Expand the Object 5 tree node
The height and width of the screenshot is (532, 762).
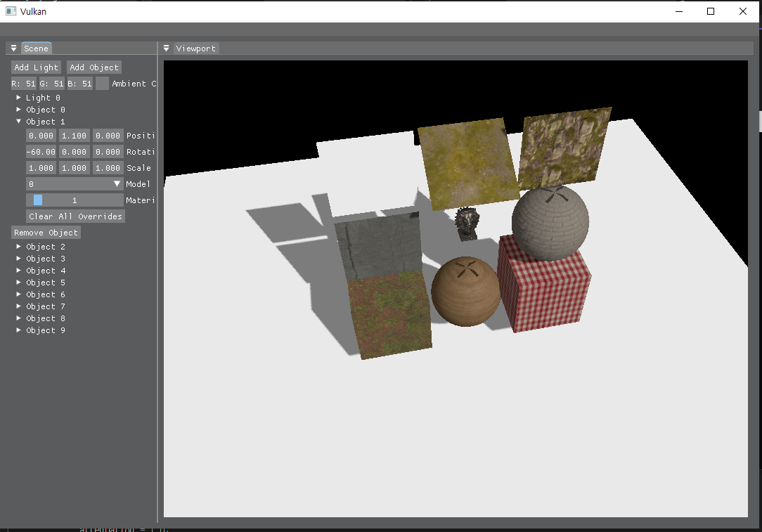tap(19, 283)
